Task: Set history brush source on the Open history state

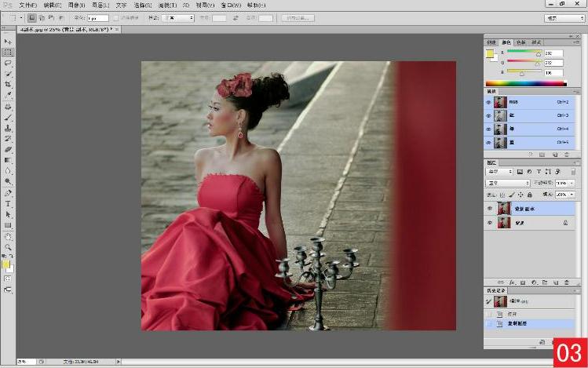Action: coord(488,314)
